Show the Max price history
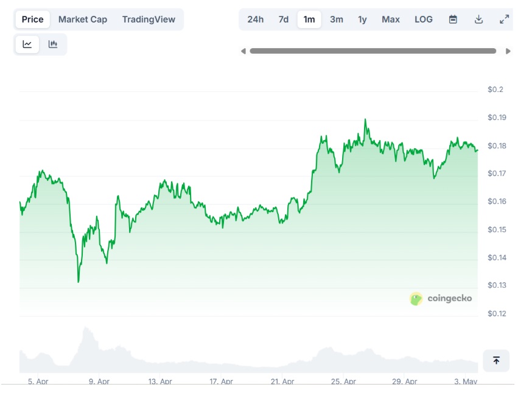Viewport: 532px width, 401px height. click(x=391, y=20)
